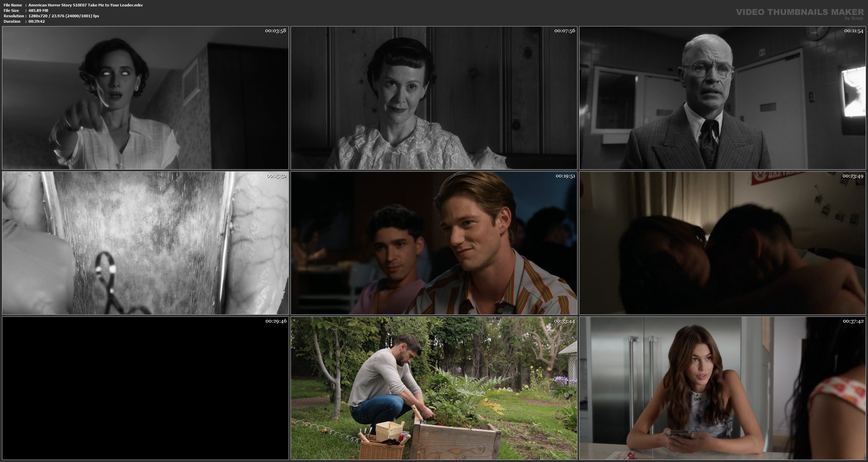Image resolution: width=868 pixels, height=462 pixels.
Task: Click the 00:29:46 timestamp label
Action: point(276,321)
